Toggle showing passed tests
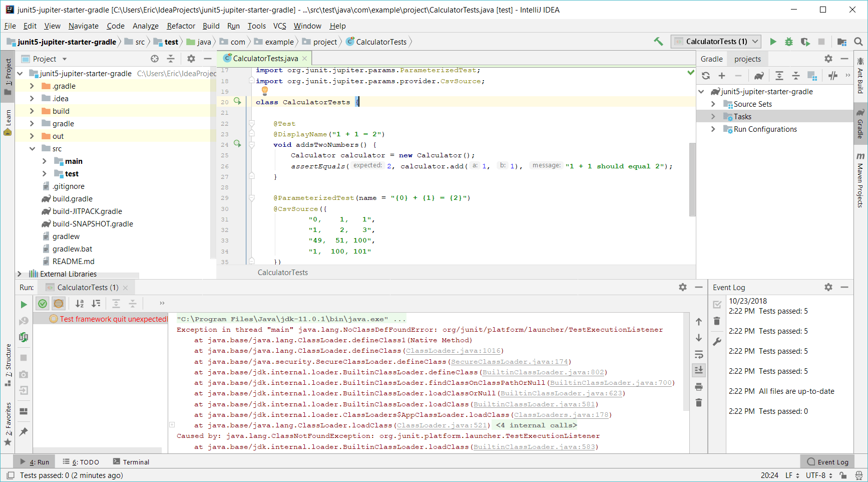Viewport: 868px width, 482px height. pos(43,303)
